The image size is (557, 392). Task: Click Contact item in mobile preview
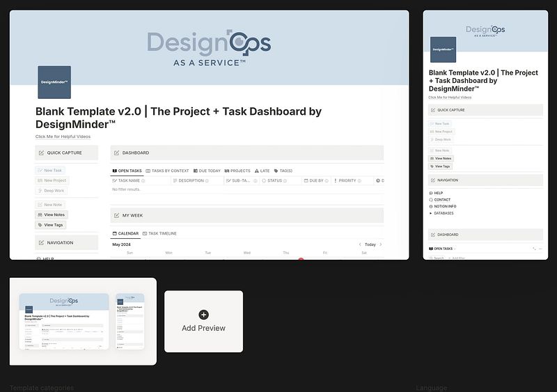point(440,200)
